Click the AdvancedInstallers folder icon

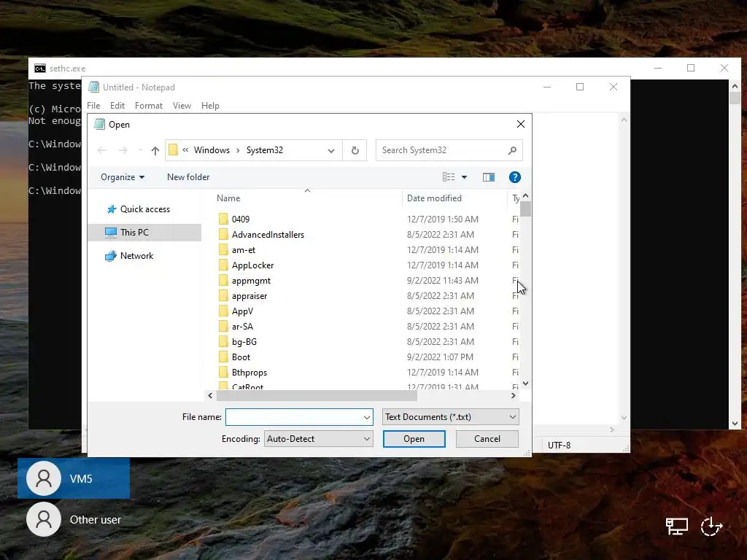click(x=223, y=234)
